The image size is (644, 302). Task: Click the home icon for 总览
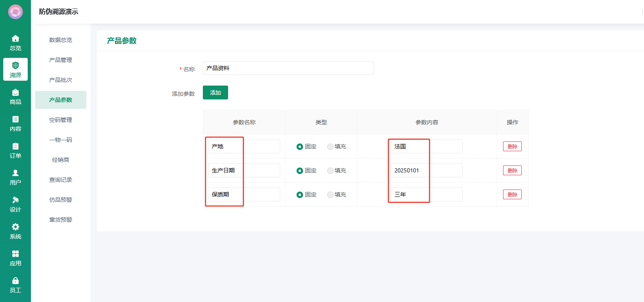click(15, 39)
